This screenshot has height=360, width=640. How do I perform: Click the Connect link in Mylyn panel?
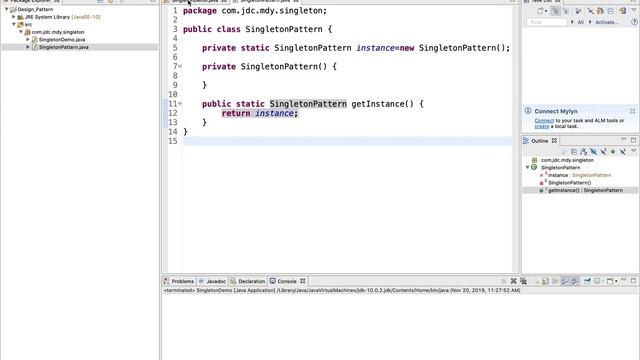[x=544, y=121]
